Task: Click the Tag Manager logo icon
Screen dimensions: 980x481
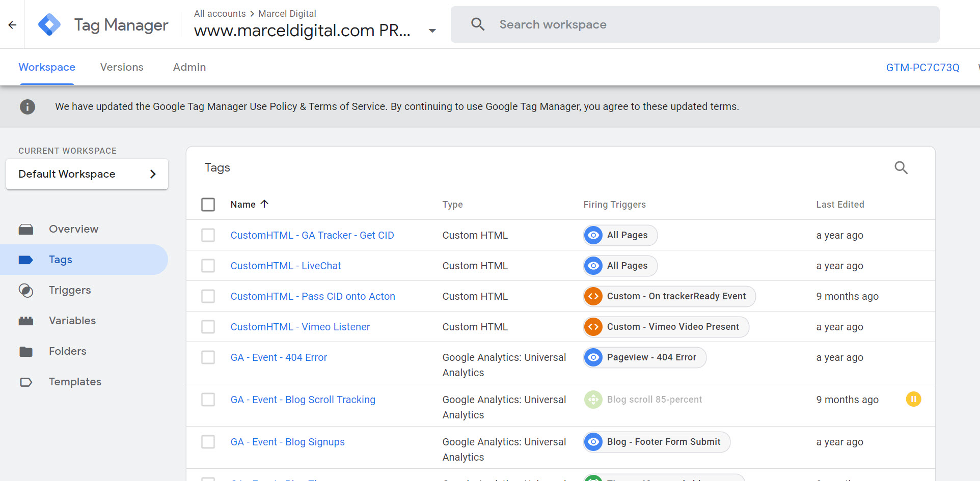Action: pos(49,24)
